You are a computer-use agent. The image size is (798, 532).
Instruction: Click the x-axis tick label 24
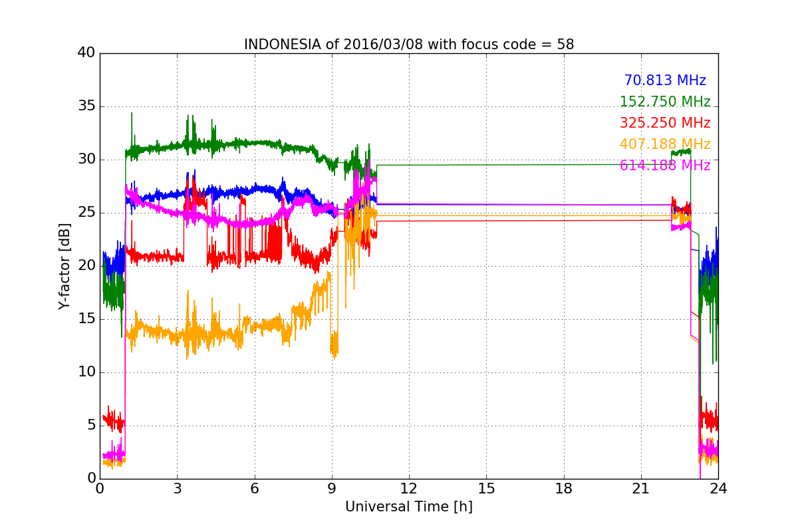point(718,489)
